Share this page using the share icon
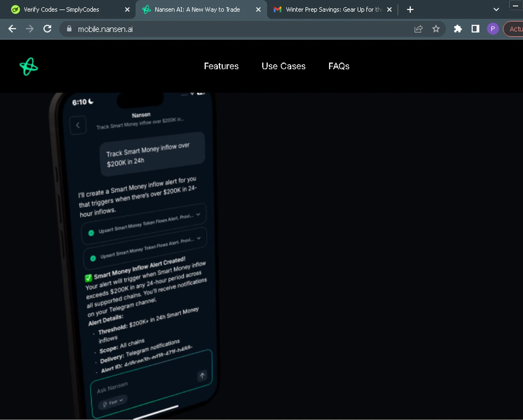 (418, 29)
